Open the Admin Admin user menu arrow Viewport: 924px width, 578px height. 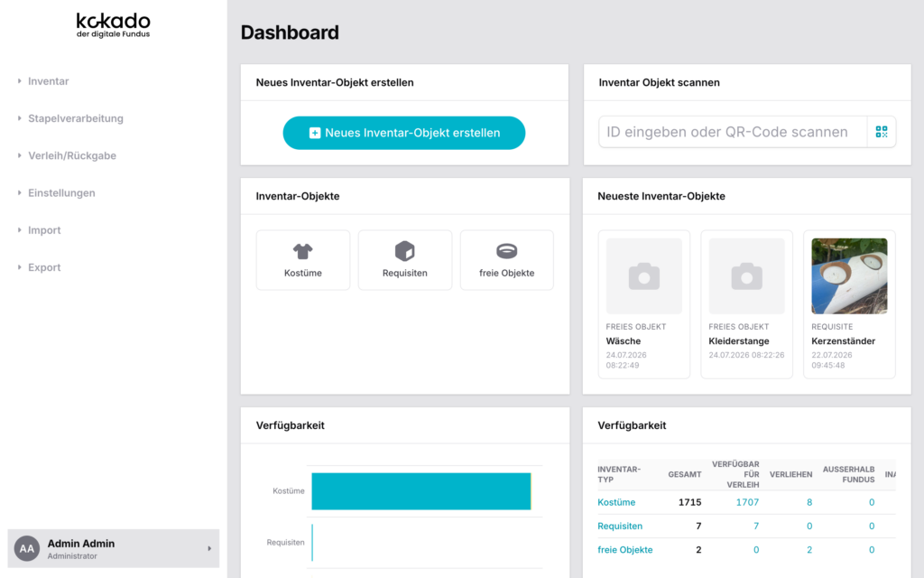click(209, 548)
